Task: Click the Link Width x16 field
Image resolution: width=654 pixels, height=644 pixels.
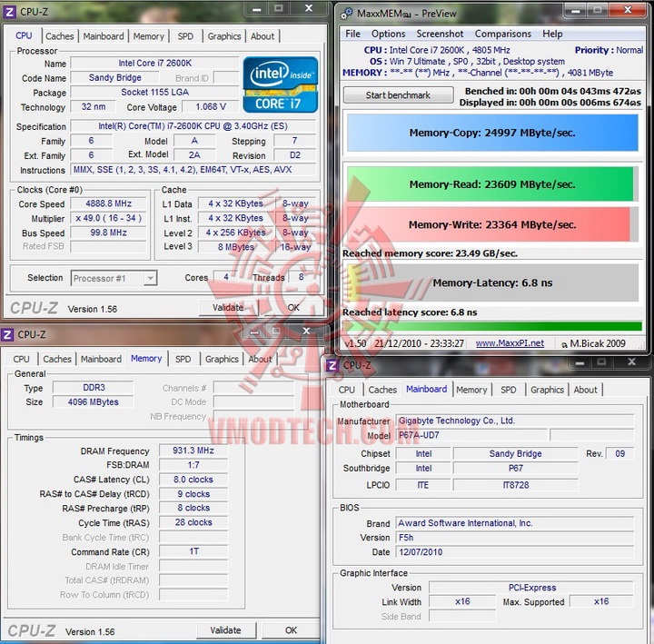Action: (462, 601)
